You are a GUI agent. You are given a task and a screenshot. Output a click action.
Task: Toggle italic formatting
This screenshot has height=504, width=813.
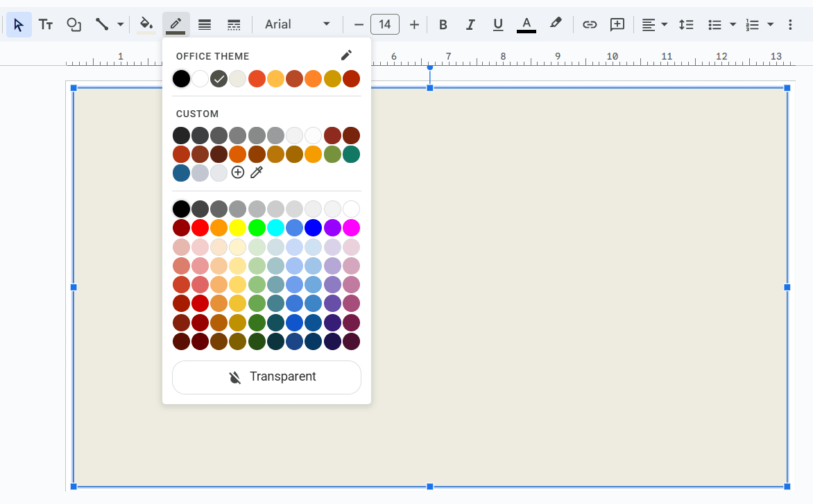click(x=470, y=24)
